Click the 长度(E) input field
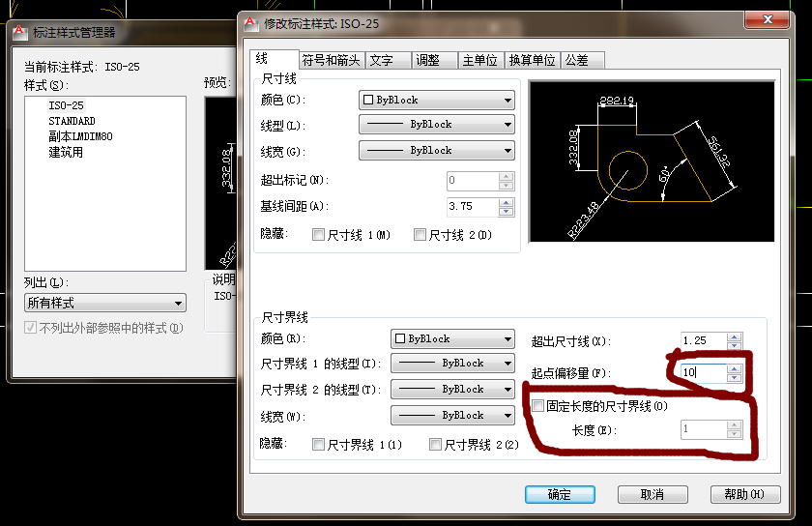This screenshot has height=526, width=812. tap(704, 429)
